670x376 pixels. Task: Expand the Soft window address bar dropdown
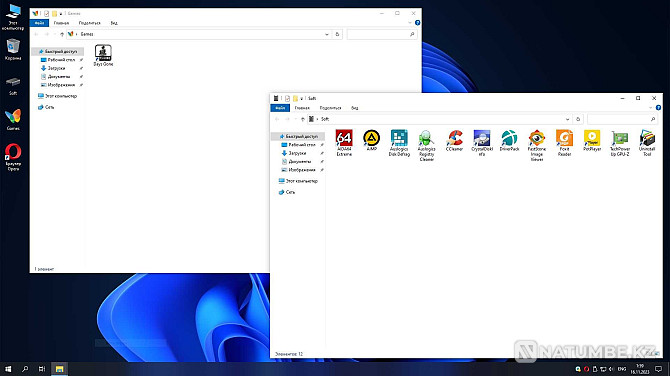pyautogui.click(x=567, y=119)
